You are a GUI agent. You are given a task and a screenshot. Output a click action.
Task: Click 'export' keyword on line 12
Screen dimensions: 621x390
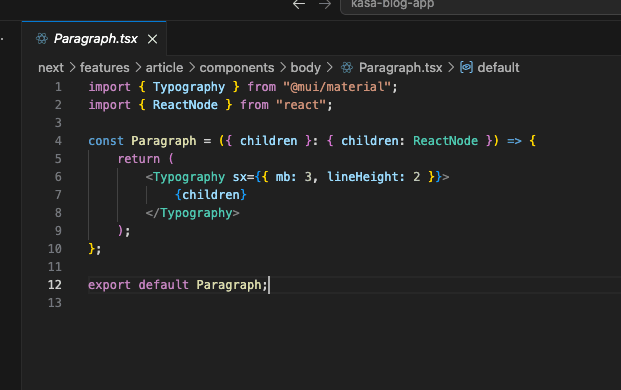coord(110,285)
